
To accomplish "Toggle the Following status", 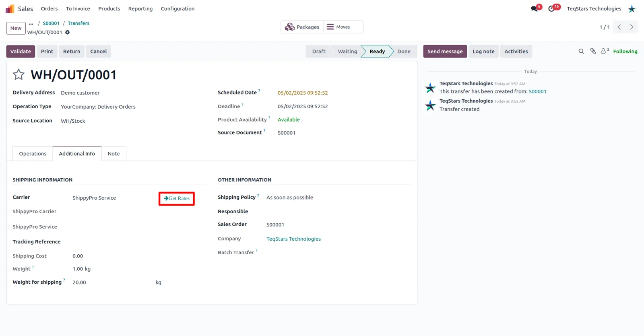I will (625, 52).
